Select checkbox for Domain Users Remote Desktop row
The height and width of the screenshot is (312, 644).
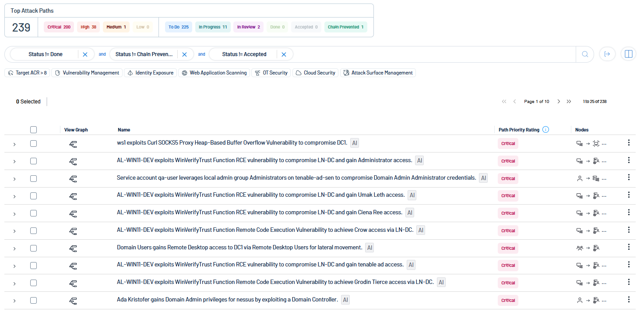coord(33,248)
